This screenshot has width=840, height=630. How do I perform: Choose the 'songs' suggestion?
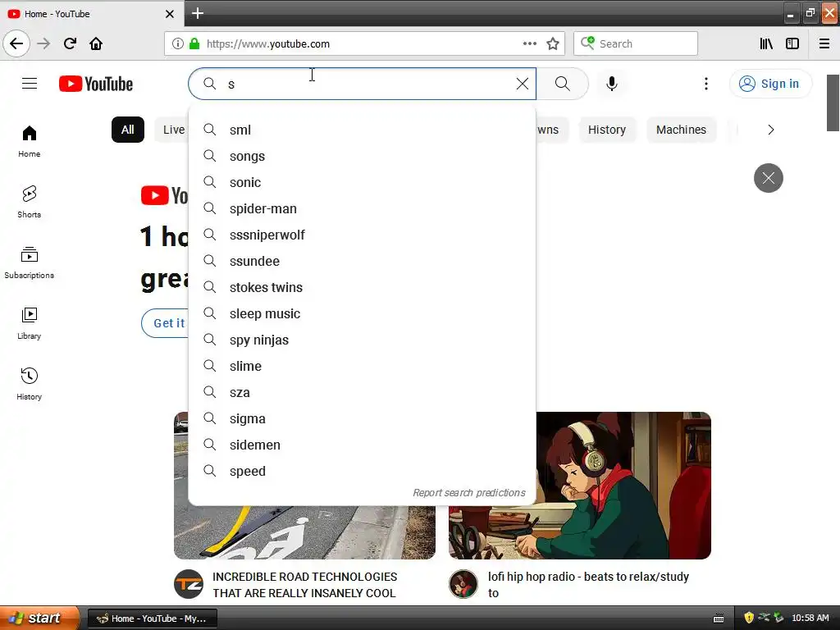point(362,156)
